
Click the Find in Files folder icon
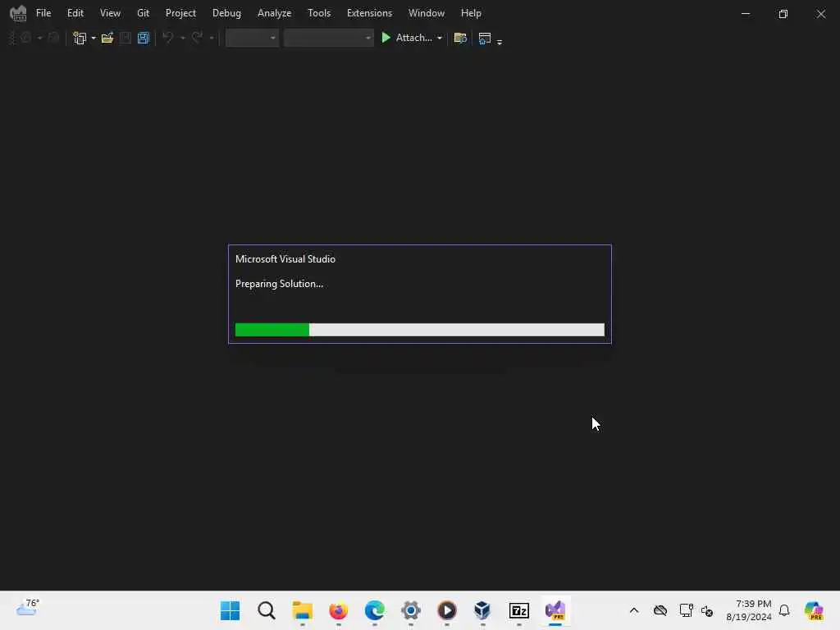(460, 38)
